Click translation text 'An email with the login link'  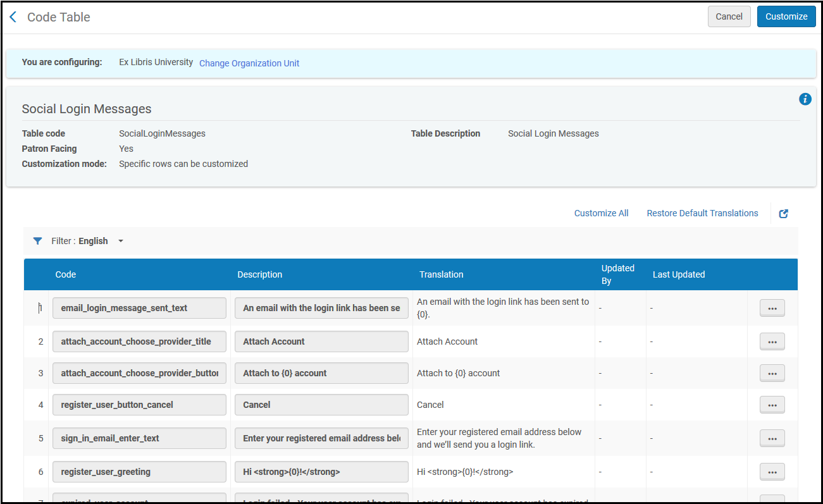tap(503, 308)
